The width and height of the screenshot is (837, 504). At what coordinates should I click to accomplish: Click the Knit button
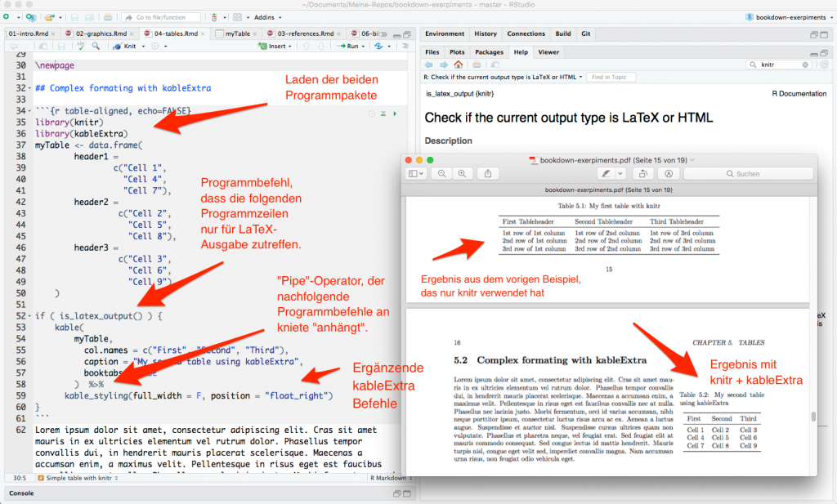click(x=124, y=47)
